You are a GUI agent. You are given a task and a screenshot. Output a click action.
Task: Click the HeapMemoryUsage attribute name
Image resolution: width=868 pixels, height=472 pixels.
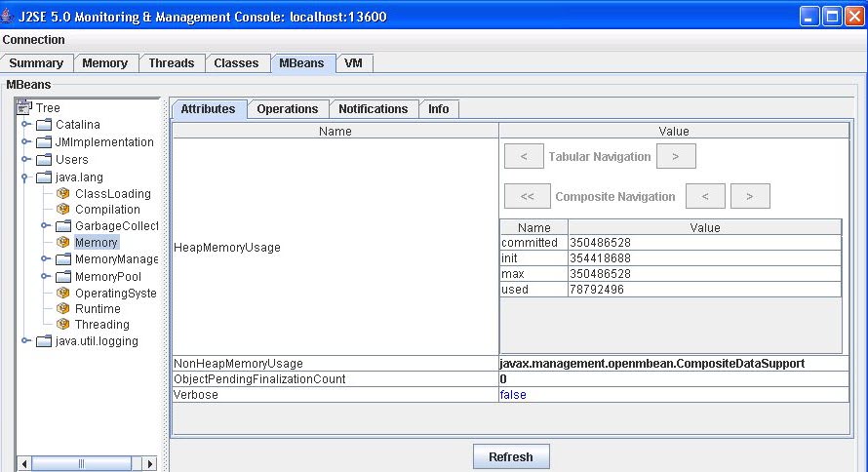(x=227, y=248)
